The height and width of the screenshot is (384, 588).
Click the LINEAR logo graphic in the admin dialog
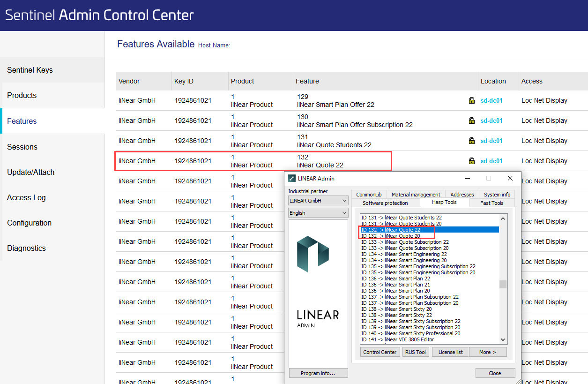313,254
